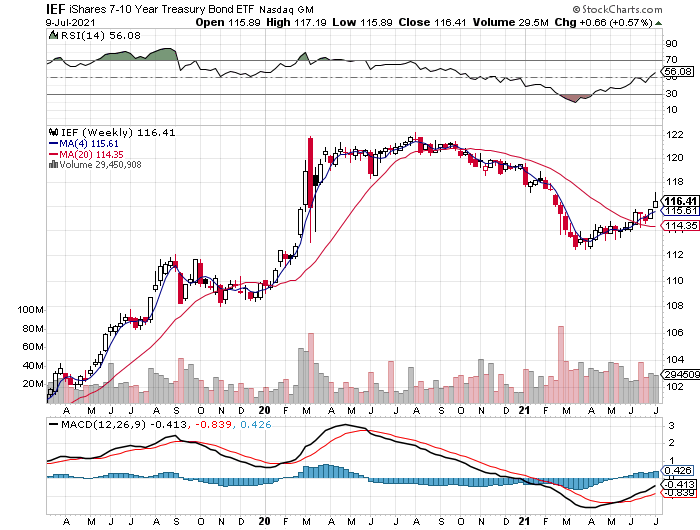The width and height of the screenshot is (700, 530).
Task: Click the red -0.839 MACD signal legend value
Action: [x=213, y=425]
